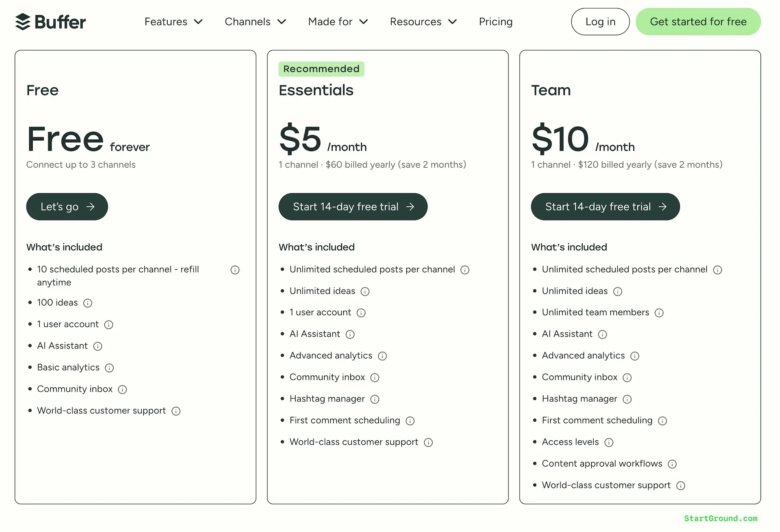This screenshot has height=532, width=780.
Task: Show tooltip for First comment scheduling in Essentials
Action: coord(410,421)
